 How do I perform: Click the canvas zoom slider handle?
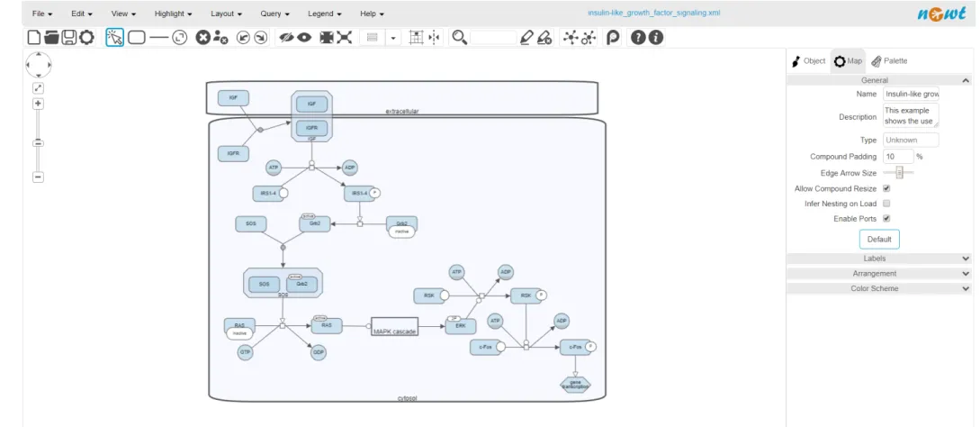[38, 143]
